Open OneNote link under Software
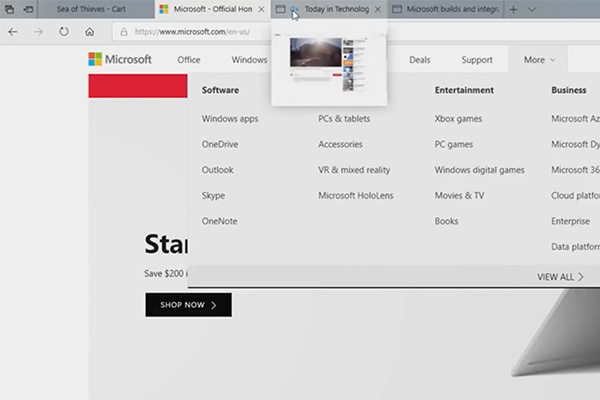Image resolution: width=600 pixels, height=400 pixels. tap(219, 221)
